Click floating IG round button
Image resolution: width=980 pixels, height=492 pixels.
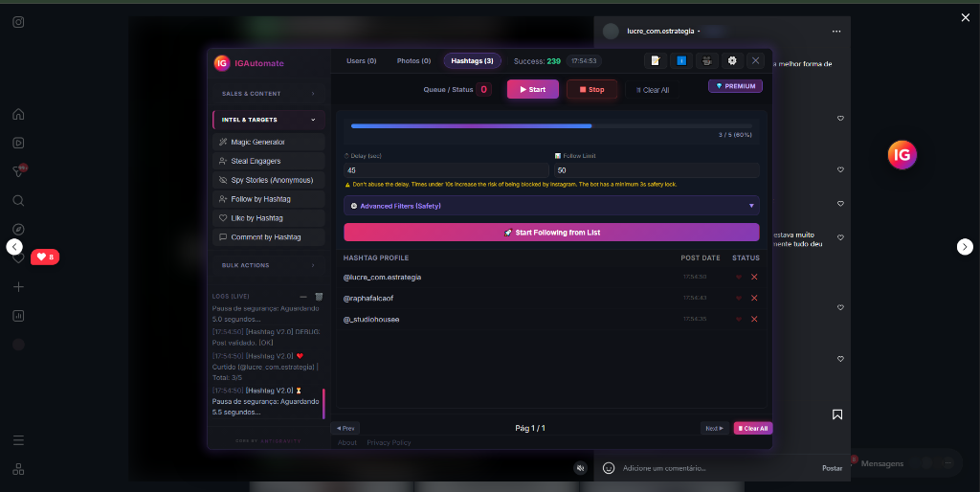tap(902, 155)
